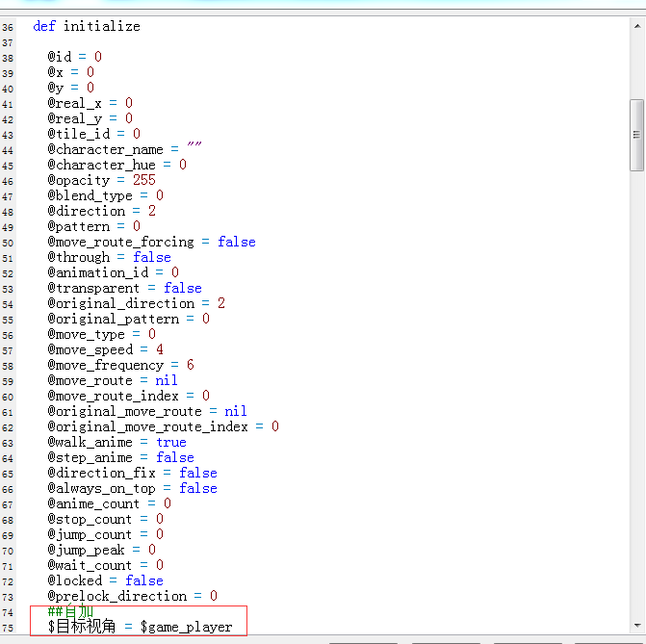
Task: Click line number 36 in gutter
Action: [x=8, y=28]
